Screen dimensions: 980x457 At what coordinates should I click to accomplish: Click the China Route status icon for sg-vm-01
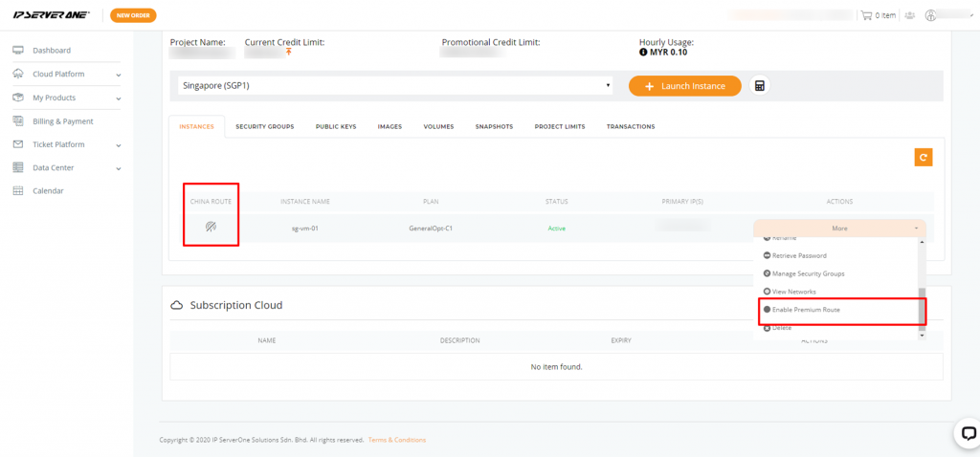coord(211,228)
